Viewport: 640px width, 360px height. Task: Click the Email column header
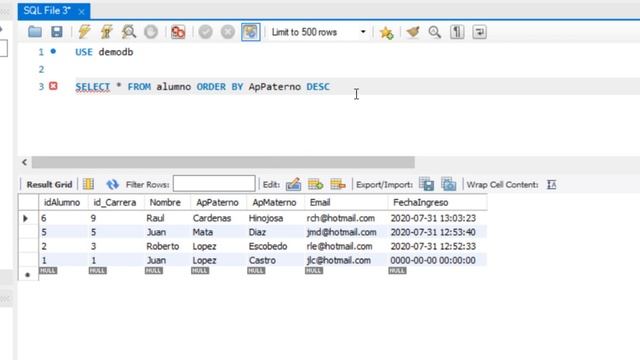click(x=346, y=202)
